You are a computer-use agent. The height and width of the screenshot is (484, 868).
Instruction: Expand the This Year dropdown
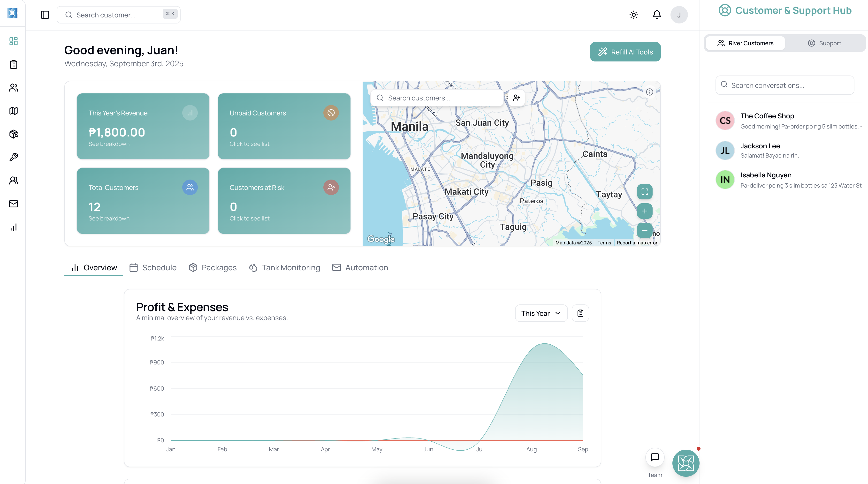pos(541,313)
